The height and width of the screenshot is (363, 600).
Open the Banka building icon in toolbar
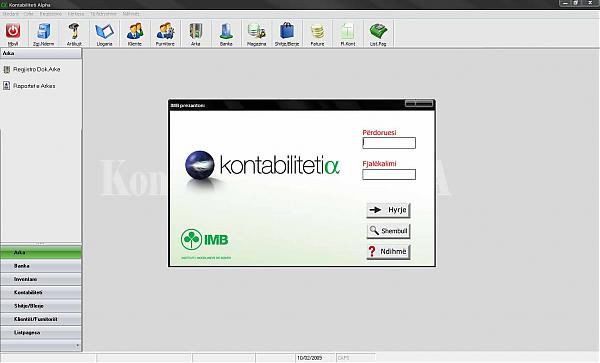(226, 31)
